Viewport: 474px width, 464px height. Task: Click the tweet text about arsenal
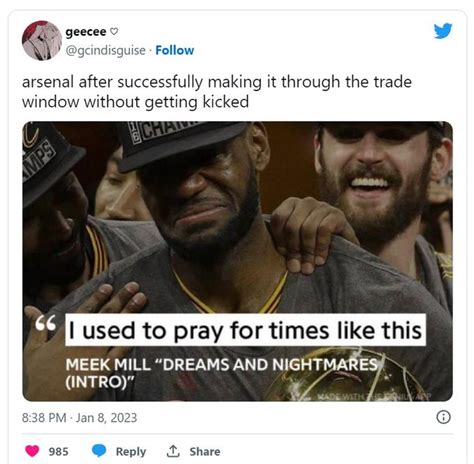click(x=217, y=92)
